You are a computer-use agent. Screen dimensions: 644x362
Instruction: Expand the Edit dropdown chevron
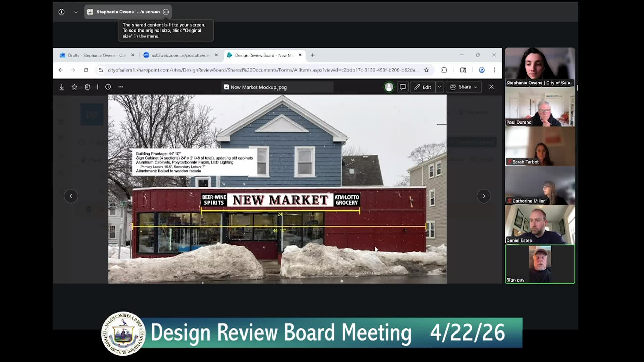click(x=439, y=87)
